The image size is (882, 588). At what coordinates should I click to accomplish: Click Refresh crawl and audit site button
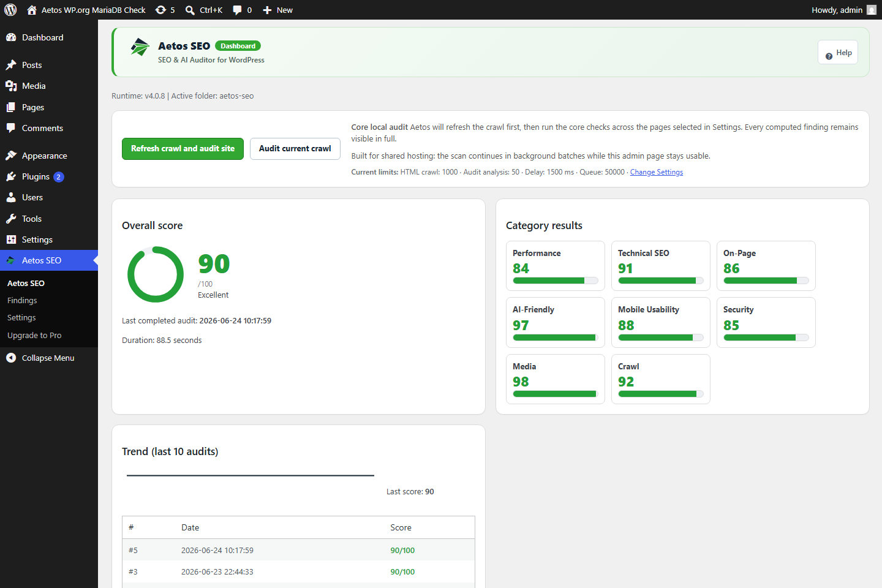(x=183, y=149)
